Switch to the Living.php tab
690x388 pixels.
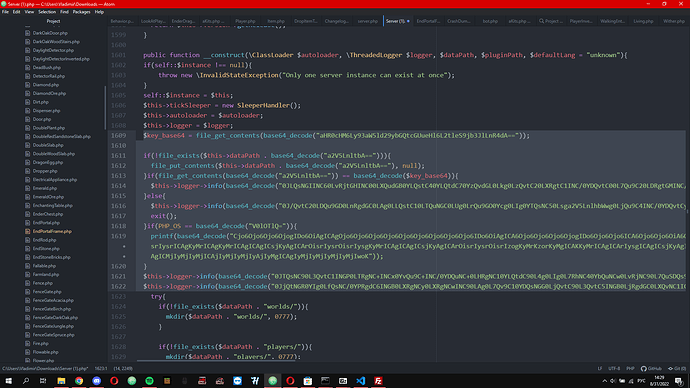tap(643, 21)
